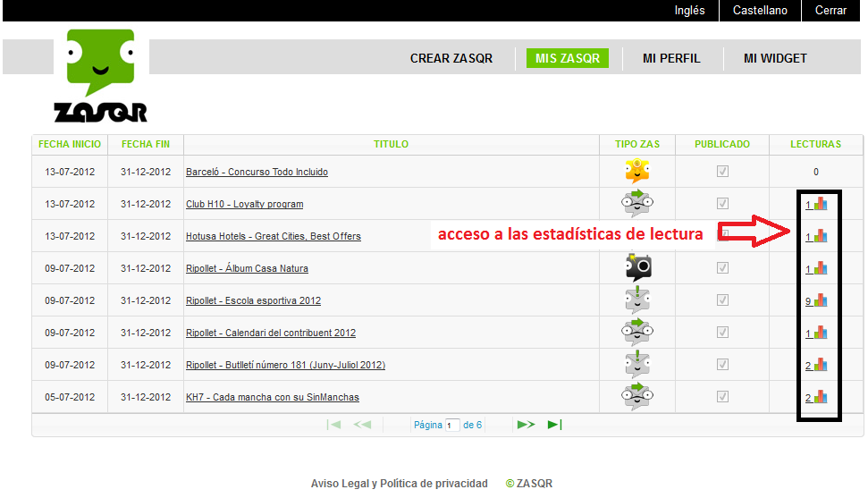868x498 pixels.
Task: Jump to last page arrow in pager
Action: (x=555, y=425)
